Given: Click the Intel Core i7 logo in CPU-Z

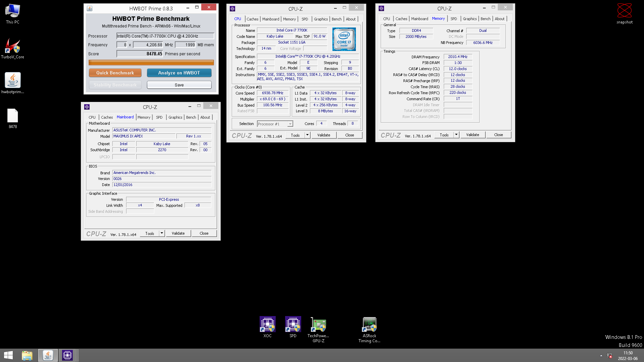Looking at the screenshot, I should (344, 39).
